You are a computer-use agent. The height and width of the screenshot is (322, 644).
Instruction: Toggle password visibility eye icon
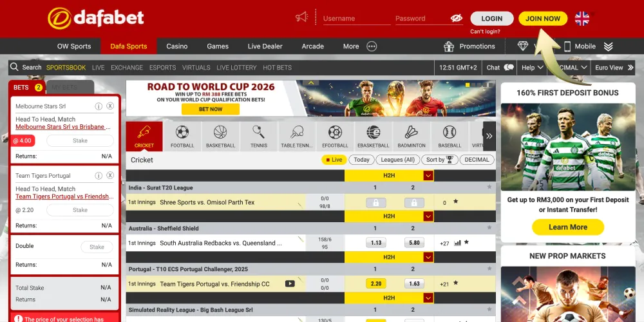[457, 18]
